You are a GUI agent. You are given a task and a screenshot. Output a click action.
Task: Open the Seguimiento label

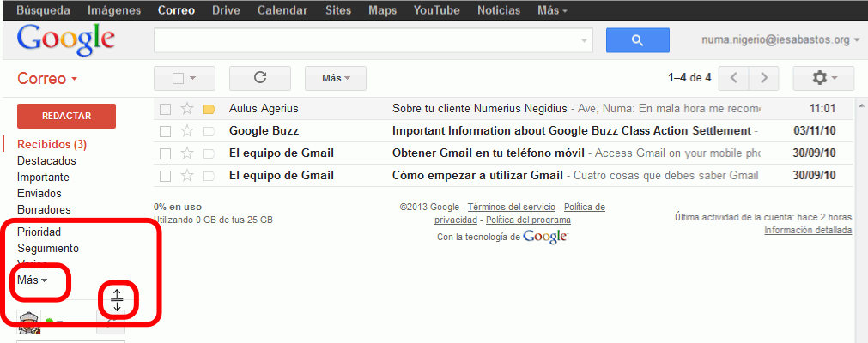(x=48, y=249)
